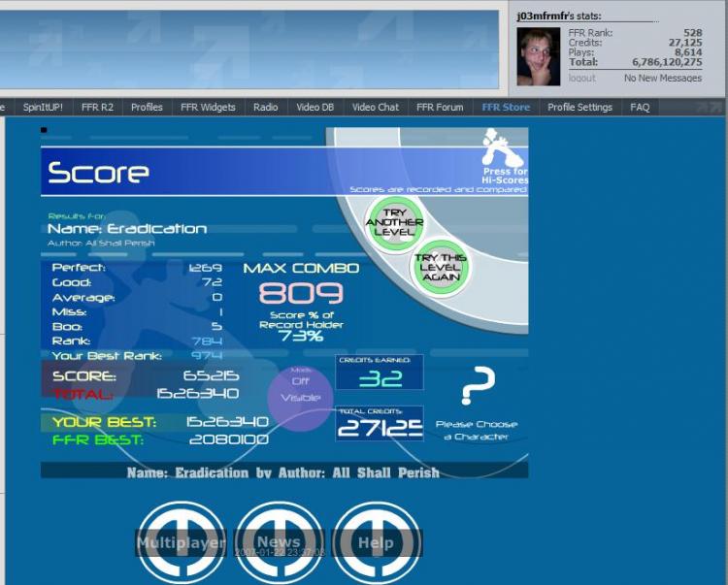Open the FFR Store tab
The height and width of the screenshot is (585, 728).
[x=506, y=107]
